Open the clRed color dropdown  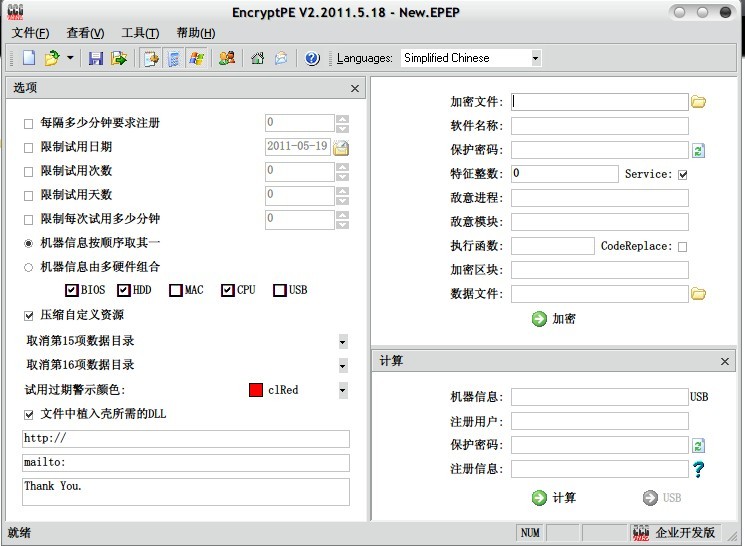point(343,391)
